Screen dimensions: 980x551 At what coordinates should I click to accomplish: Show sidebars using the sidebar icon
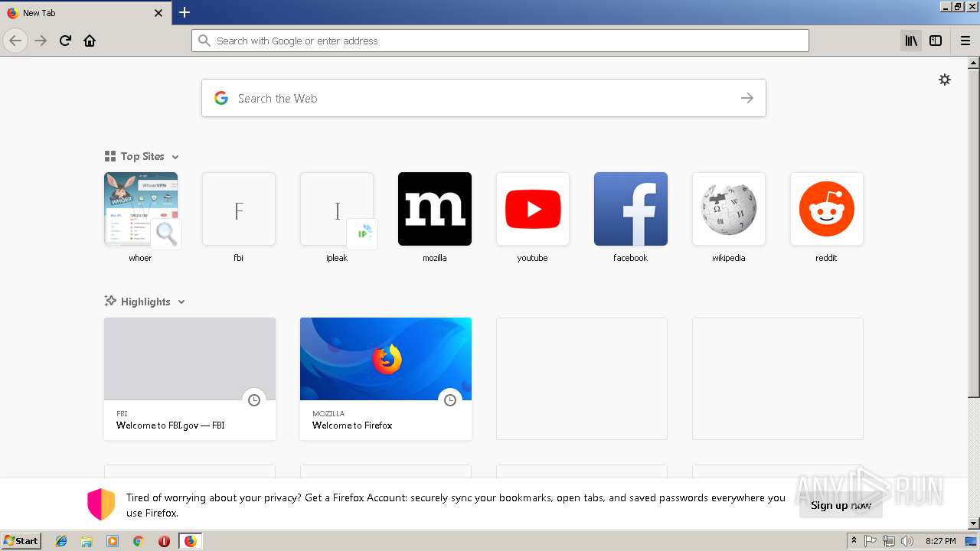point(936,41)
